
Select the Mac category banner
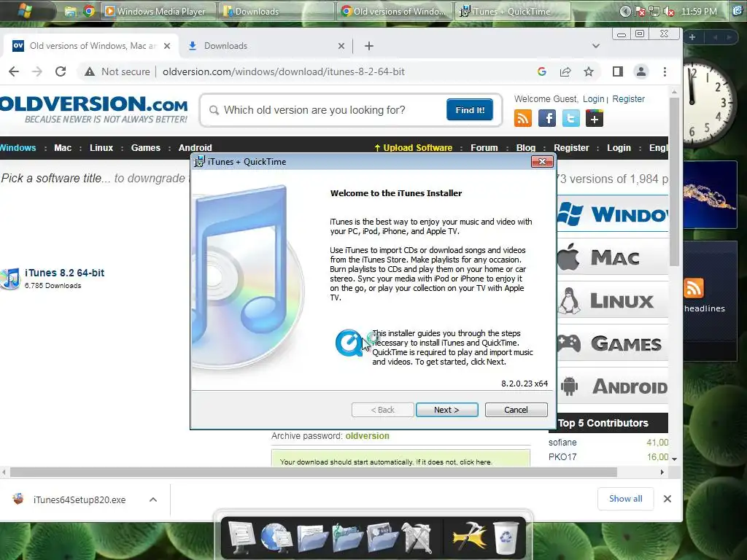pyautogui.click(x=613, y=257)
